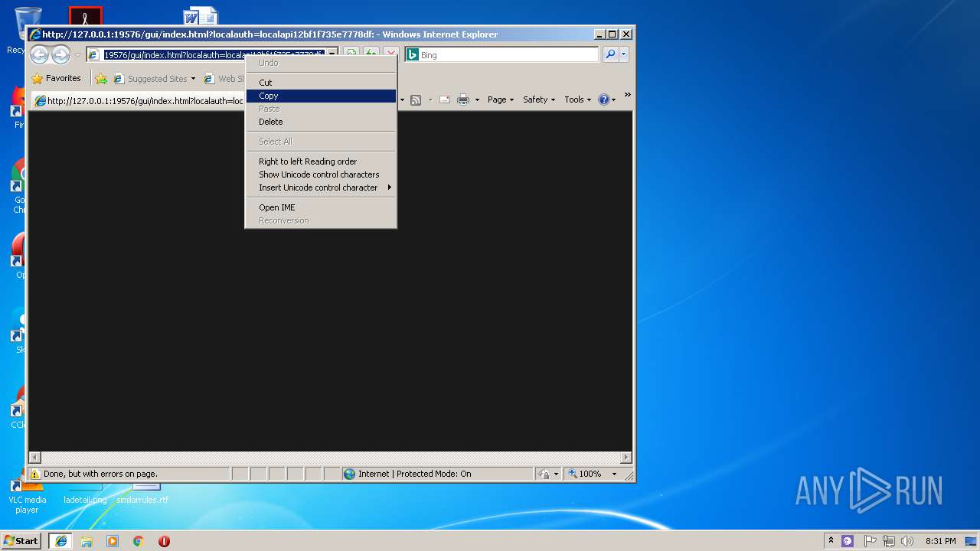The width and height of the screenshot is (980, 551).
Task: Expand Insert Unicode control character submenu
Action: pos(321,187)
